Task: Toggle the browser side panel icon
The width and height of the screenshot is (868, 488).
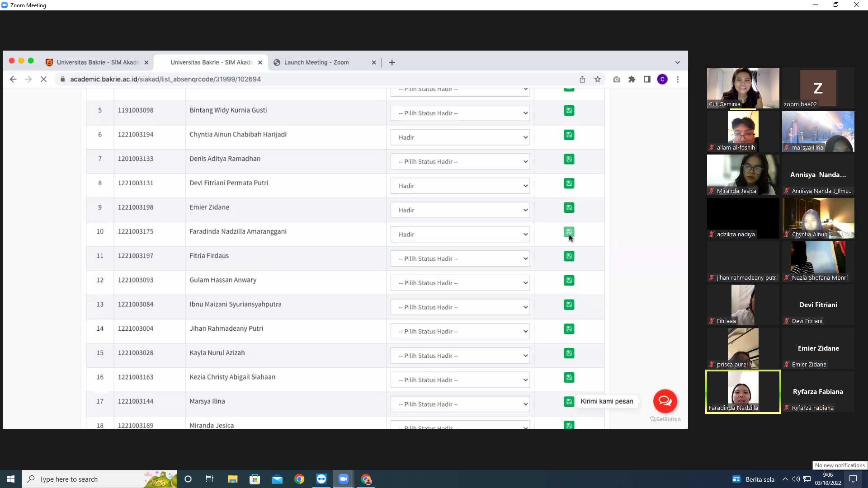Action: [x=647, y=80]
